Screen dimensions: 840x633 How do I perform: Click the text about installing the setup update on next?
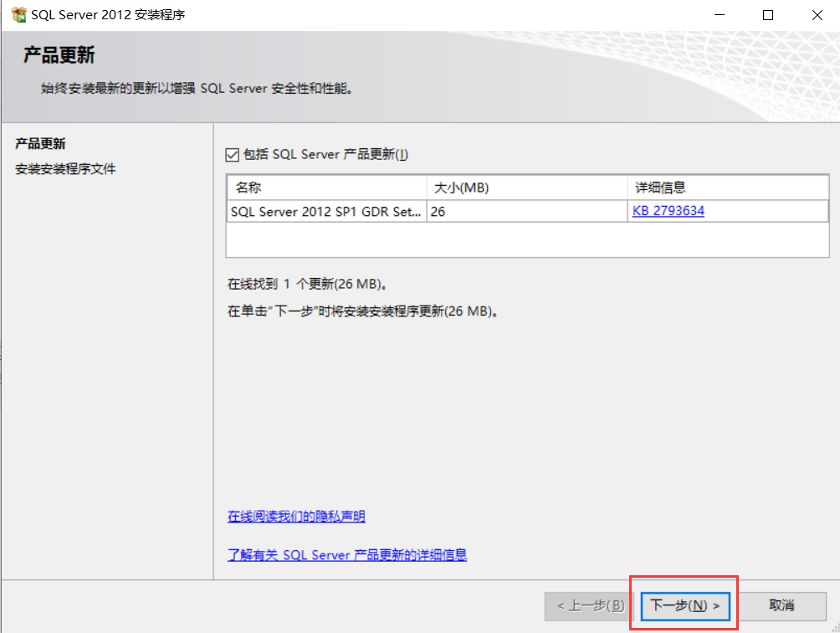[364, 311]
